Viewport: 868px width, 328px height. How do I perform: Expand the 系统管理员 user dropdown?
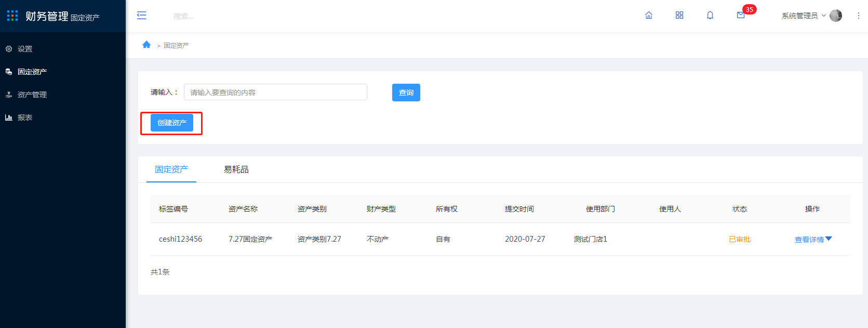tap(804, 16)
